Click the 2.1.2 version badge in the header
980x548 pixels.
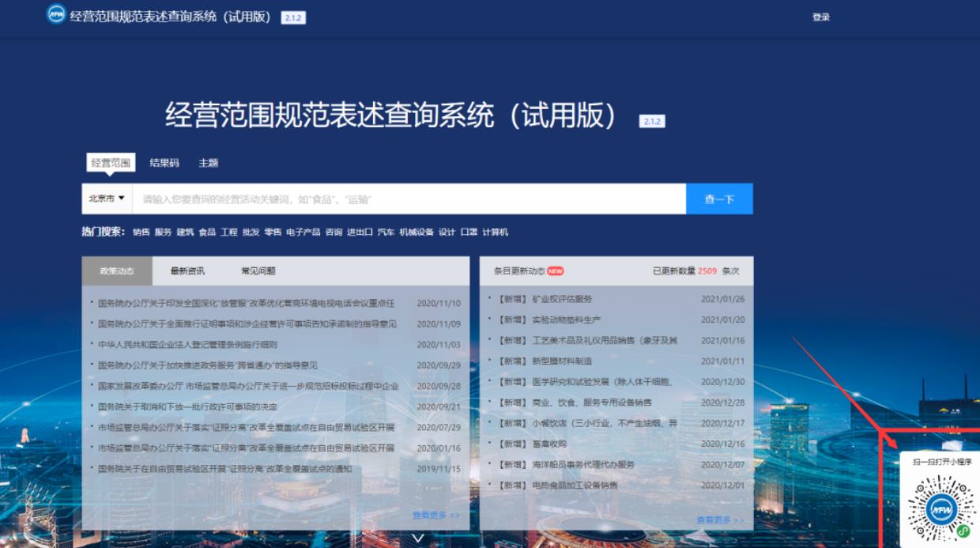(292, 17)
